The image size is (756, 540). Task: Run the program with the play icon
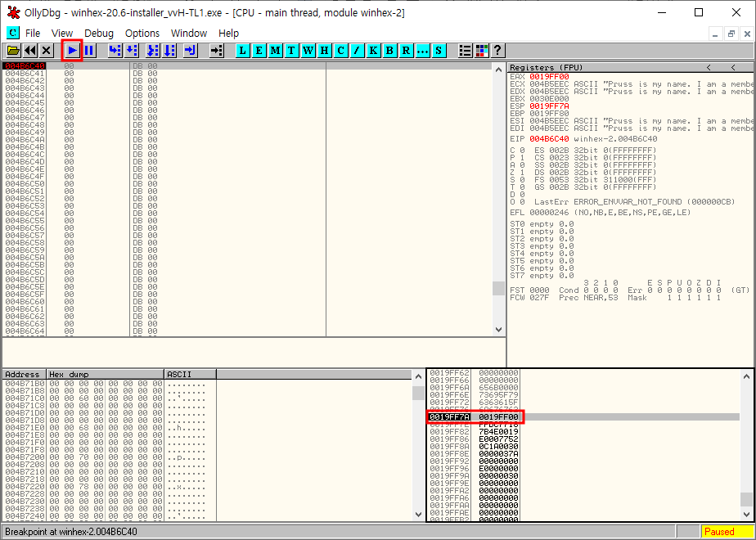(72, 50)
